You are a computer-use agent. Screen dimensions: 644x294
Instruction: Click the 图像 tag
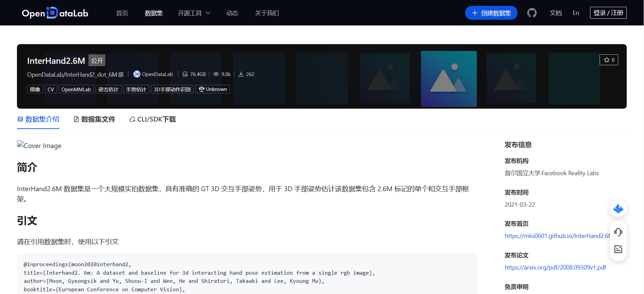pyautogui.click(x=35, y=89)
